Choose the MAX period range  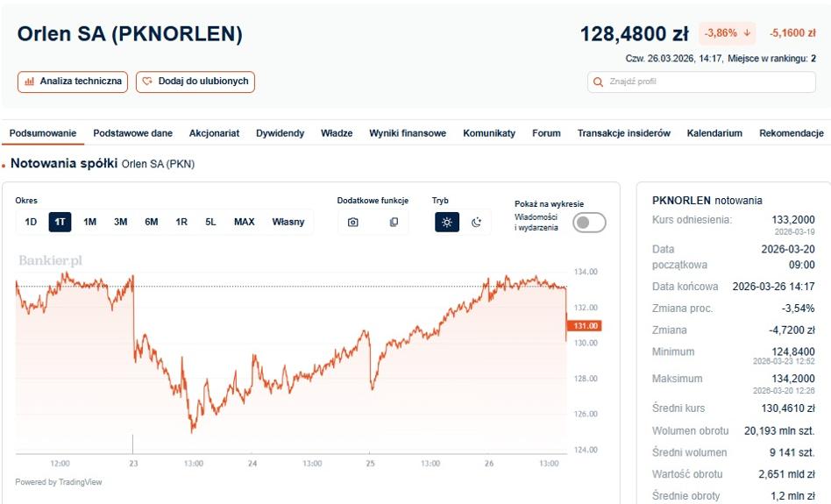(x=245, y=222)
